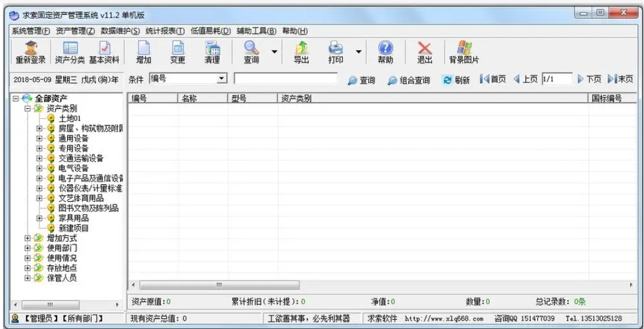Open 资产分类 asset classification tool
This screenshot has height=329, width=644.
tap(70, 52)
